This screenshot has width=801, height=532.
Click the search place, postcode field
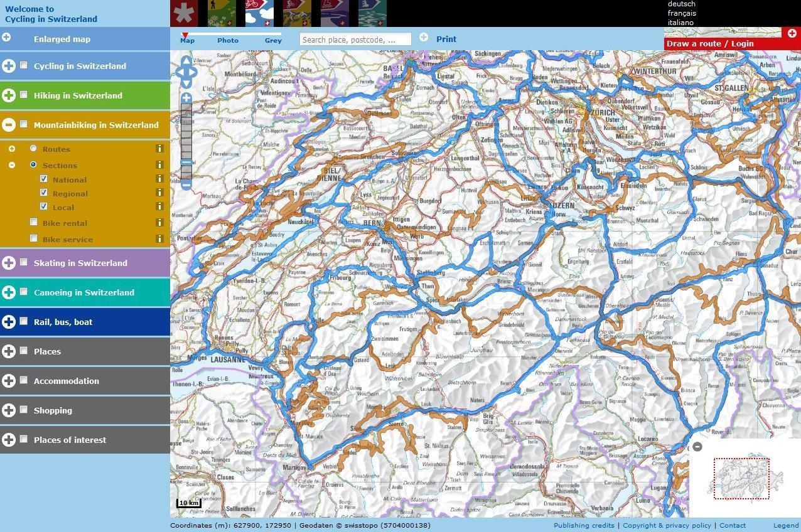[x=355, y=40]
